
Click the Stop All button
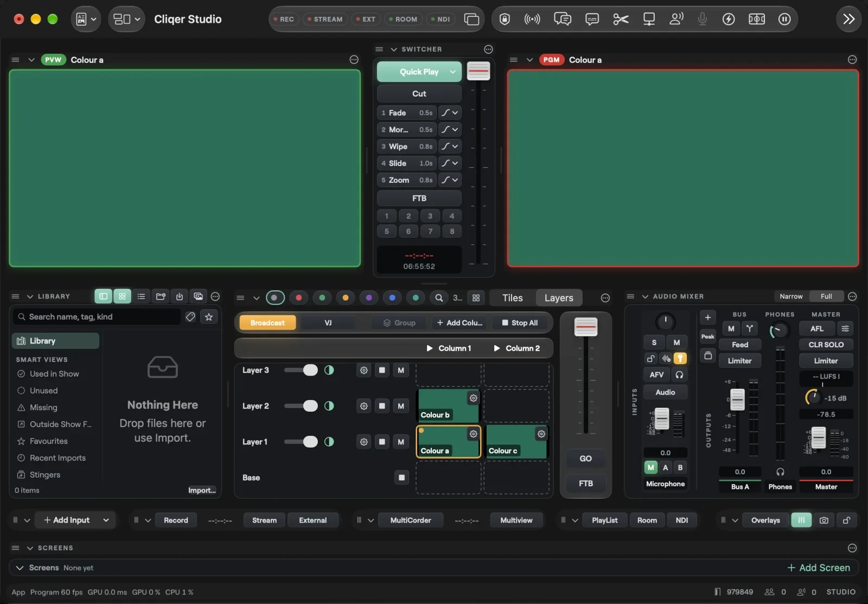[x=520, y=323]
